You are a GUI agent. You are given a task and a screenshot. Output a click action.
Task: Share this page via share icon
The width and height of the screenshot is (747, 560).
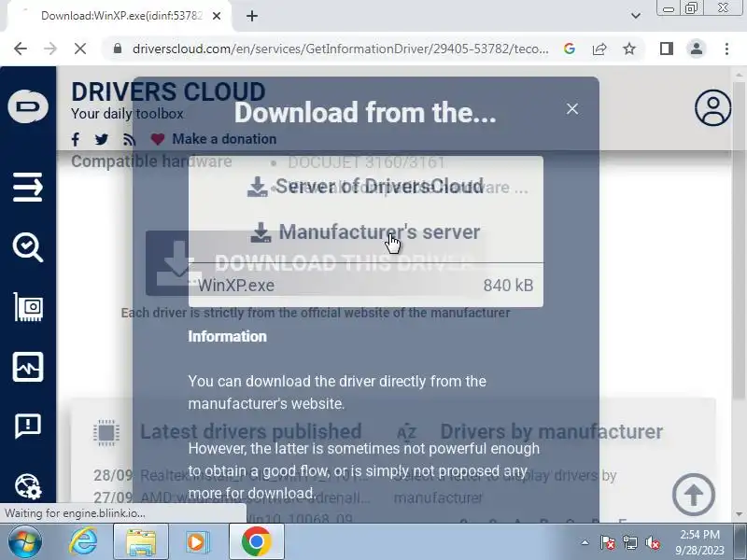[x=599, y=49]
